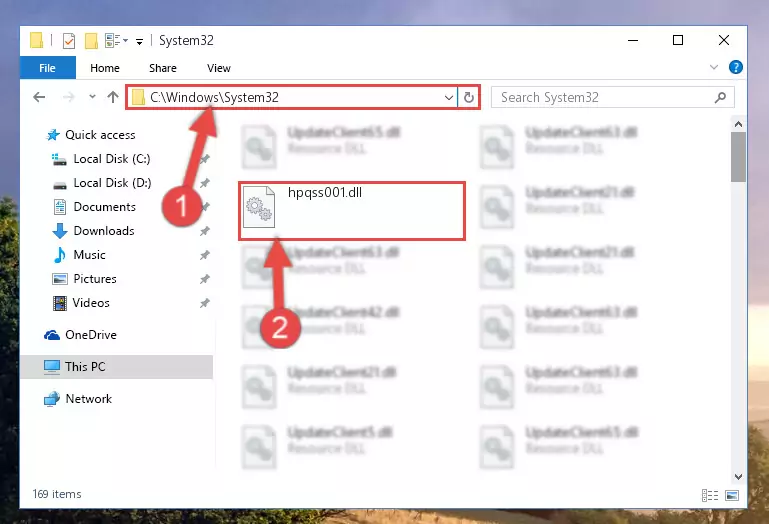Click the search magnifier icon
769x524 pixels.
click(x=720, y=98)
